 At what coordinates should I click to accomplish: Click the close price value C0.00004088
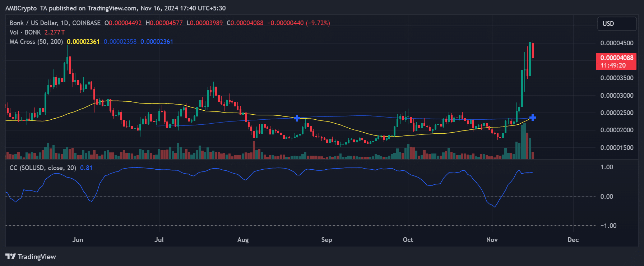point(245,23)
